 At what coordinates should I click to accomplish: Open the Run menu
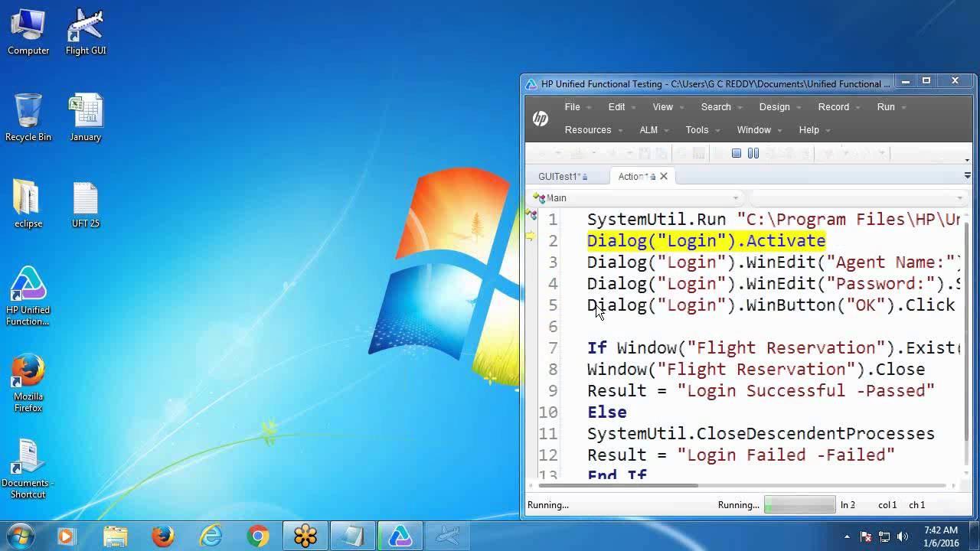(x=892, y=107)
